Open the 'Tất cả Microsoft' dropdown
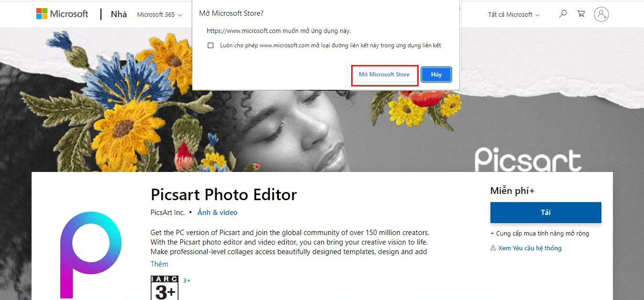Image resolution: width=644 pixels, height=300 pixels. [x=513, y=14]
